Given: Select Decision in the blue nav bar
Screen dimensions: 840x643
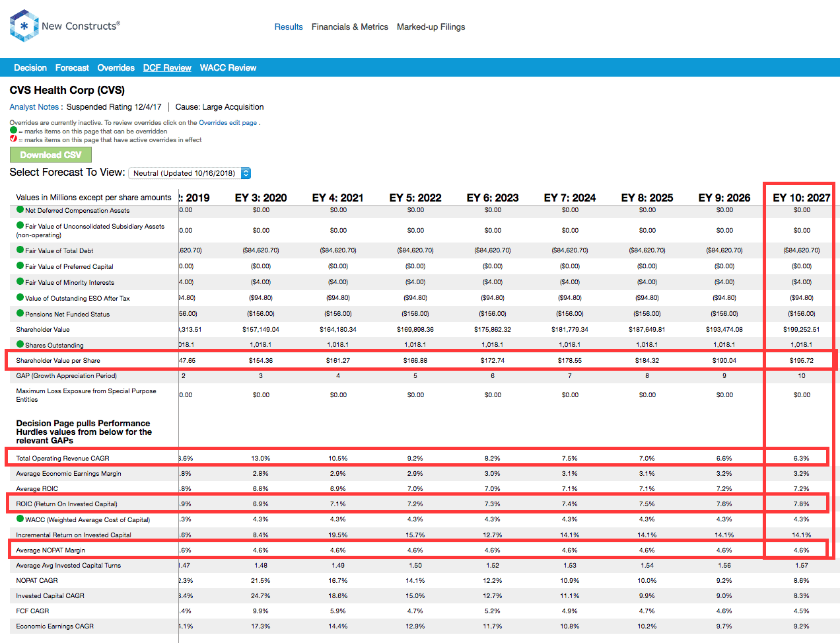Looking at the screenshot, I should coord(30,67).
